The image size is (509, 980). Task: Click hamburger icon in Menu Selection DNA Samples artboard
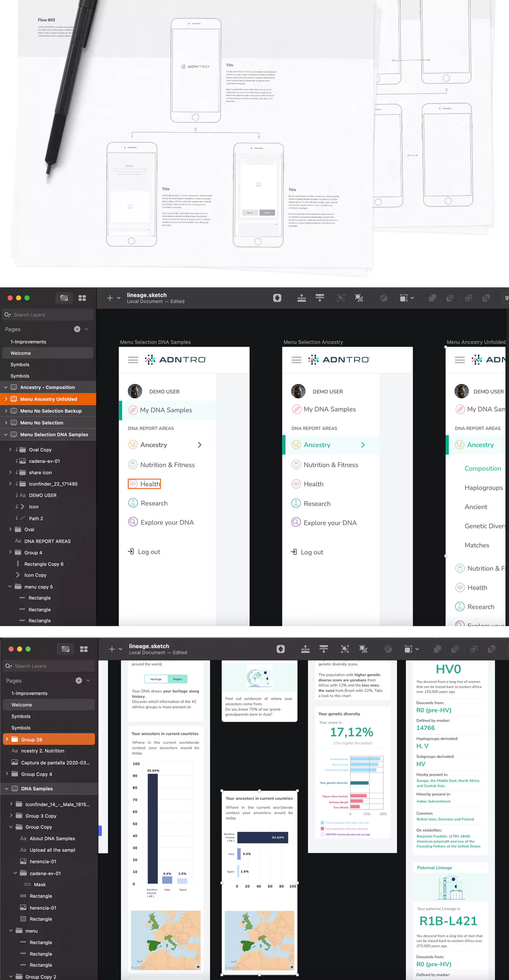[133, 360]
